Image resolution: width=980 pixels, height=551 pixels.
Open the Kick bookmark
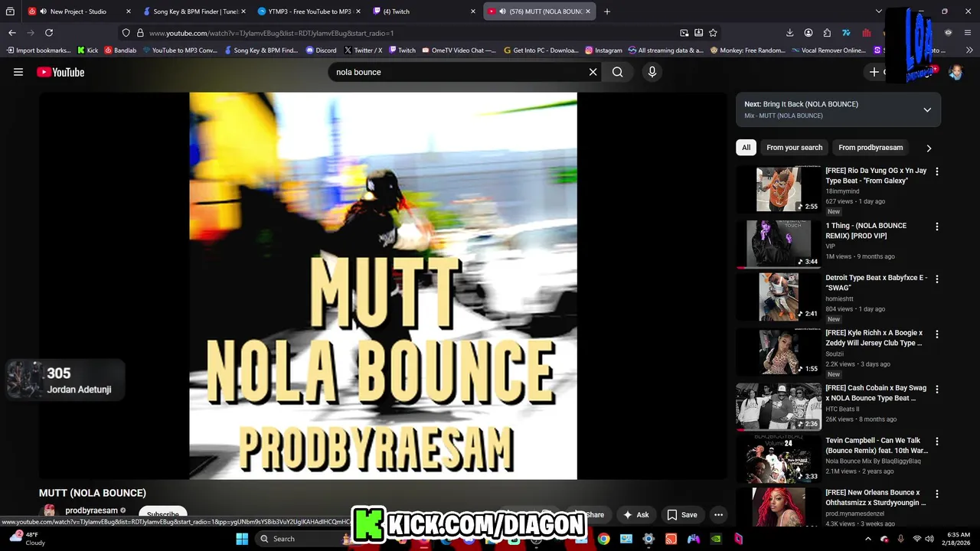point(87,51)
